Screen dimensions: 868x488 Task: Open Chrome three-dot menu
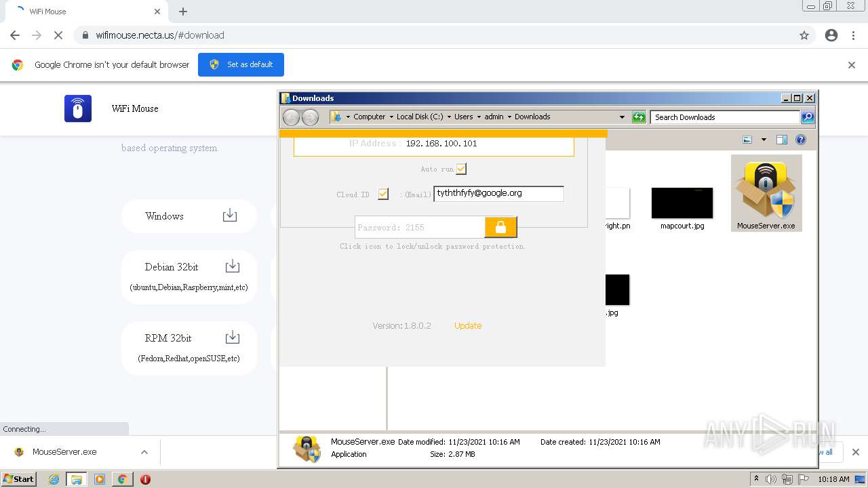pos(854,35)
